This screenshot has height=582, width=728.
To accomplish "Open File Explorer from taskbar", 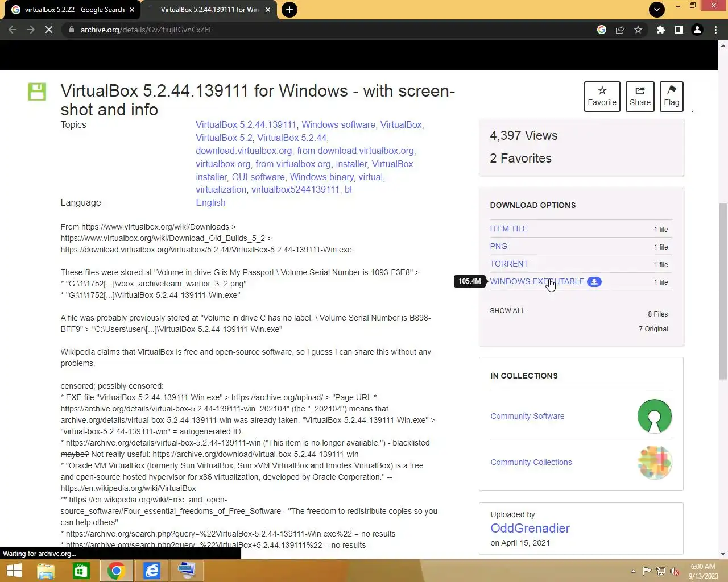I will point(46,571).
